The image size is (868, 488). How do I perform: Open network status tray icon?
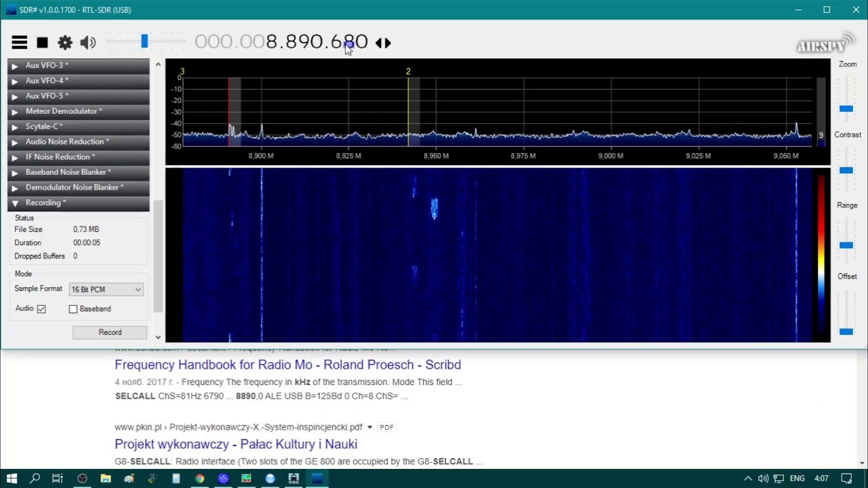point(778,479)
